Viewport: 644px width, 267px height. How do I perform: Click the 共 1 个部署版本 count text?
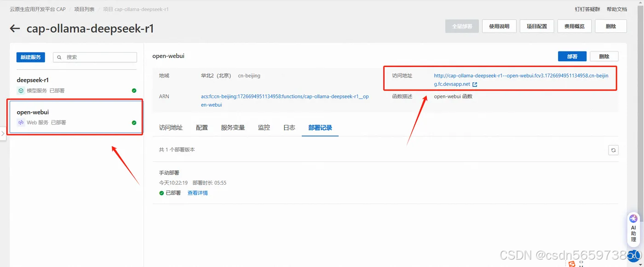177,150
